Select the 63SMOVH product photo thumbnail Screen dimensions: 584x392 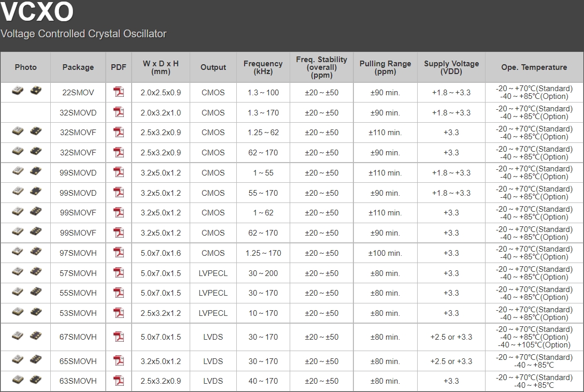26,380
